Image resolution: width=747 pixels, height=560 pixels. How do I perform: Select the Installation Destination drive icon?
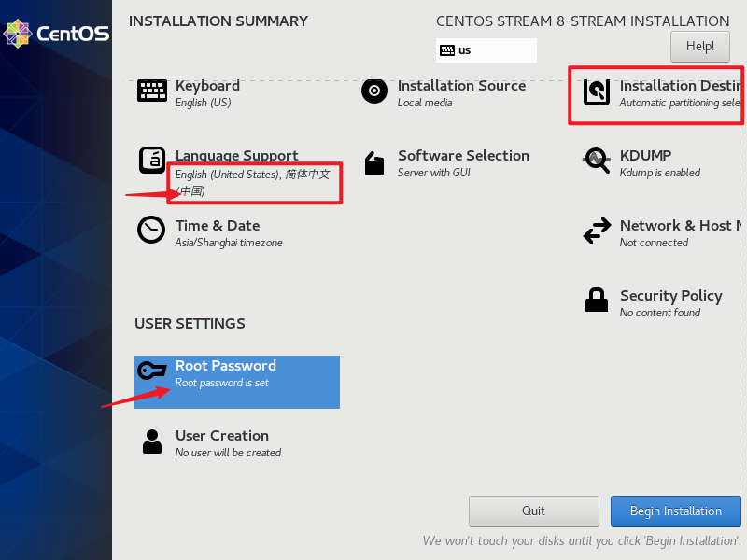[x=597, y=91]
